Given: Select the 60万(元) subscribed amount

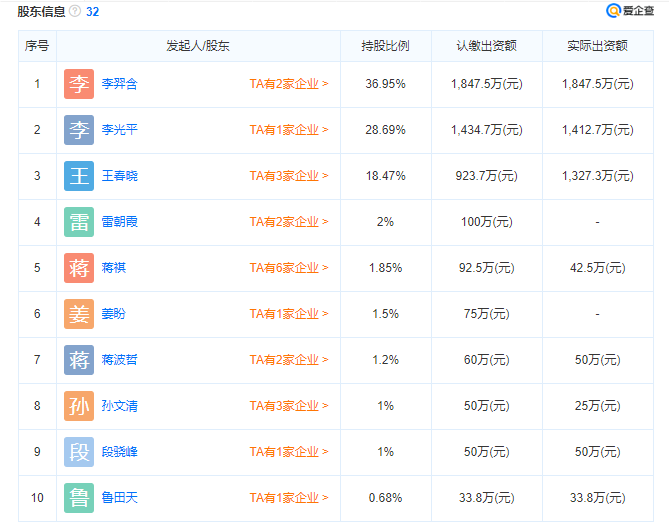Looking at the screenshot, I should [x=487, y=360].
